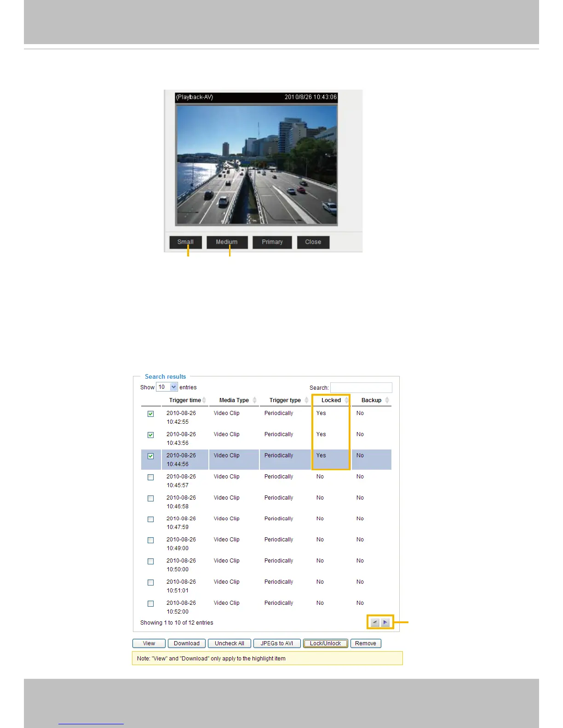Check the 10:45:57 video clip entry
This screenshot has width=563, height=728.
tap(150, 477)
